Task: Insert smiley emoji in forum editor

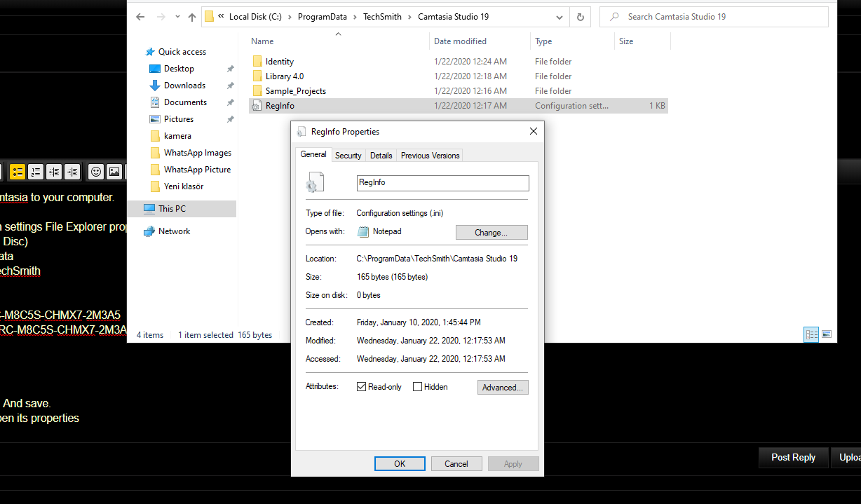Action: [x=96, y=172]
